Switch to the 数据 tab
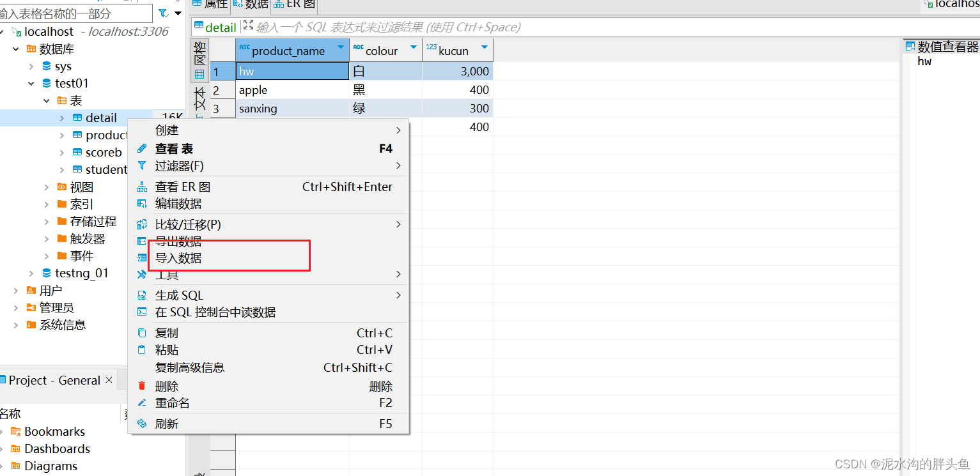980x476 pixels. coord(251,4)
